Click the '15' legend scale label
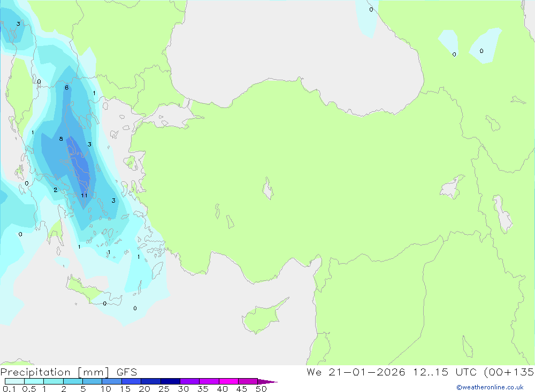Image resolution: width=535 pixels, height=392 pixels. coord(125,389)
